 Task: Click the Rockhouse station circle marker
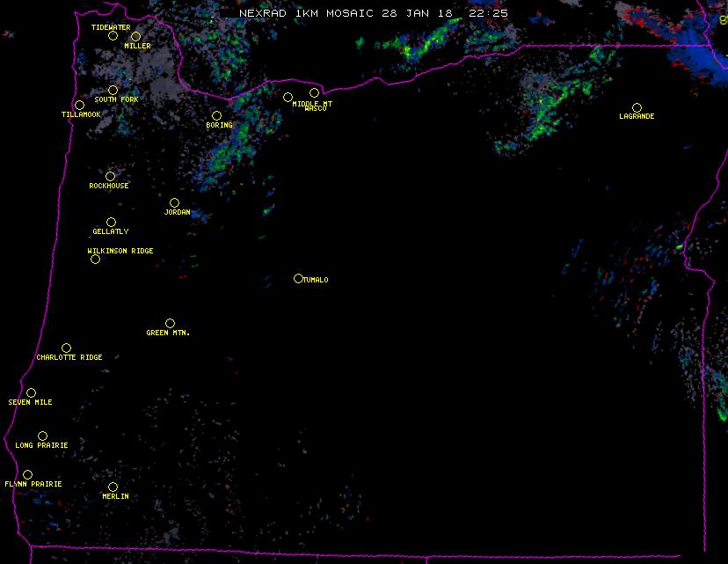tap(110, 176)
